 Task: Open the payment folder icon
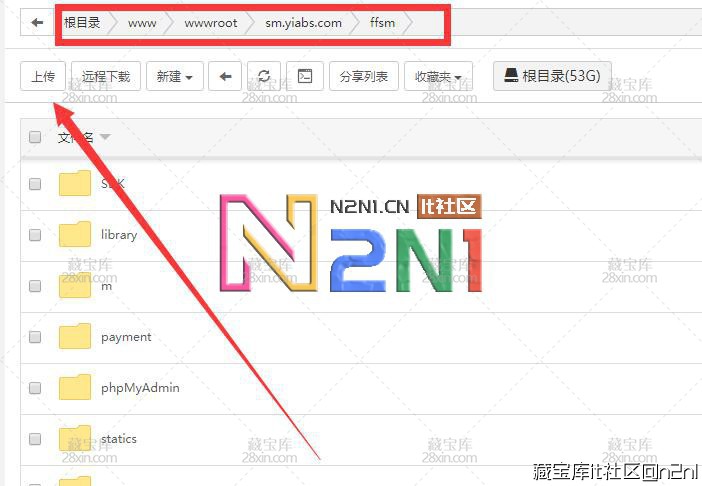click(x=75, y=337)
